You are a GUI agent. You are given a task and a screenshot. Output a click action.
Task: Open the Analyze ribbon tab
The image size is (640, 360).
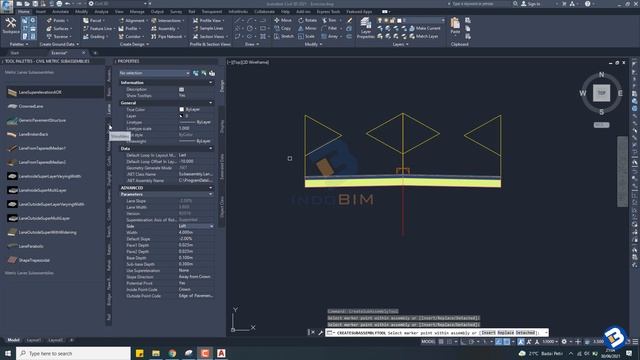pos(101,11)
